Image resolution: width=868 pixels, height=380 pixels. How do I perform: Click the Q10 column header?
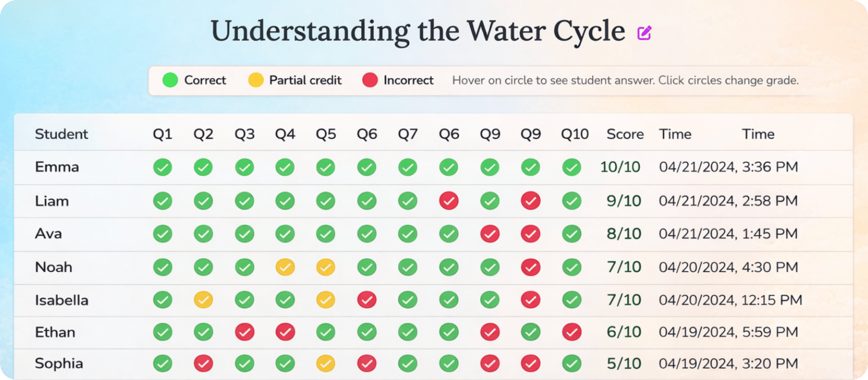click(574, 134)
